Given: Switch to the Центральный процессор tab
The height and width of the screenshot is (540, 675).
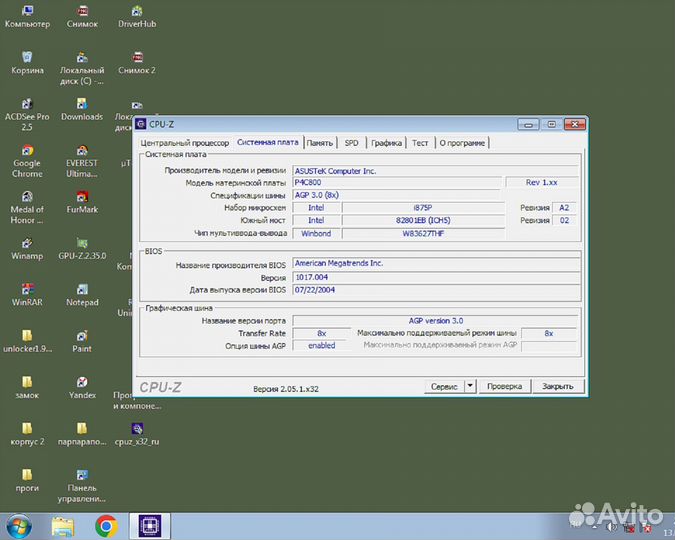Looking at the screenshot, I should (185, 143).
